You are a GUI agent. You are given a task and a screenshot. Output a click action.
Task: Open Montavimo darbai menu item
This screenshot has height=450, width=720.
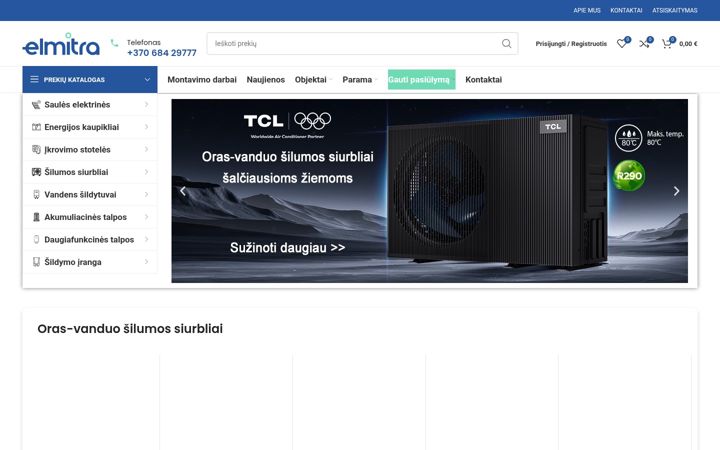point(202,80)
